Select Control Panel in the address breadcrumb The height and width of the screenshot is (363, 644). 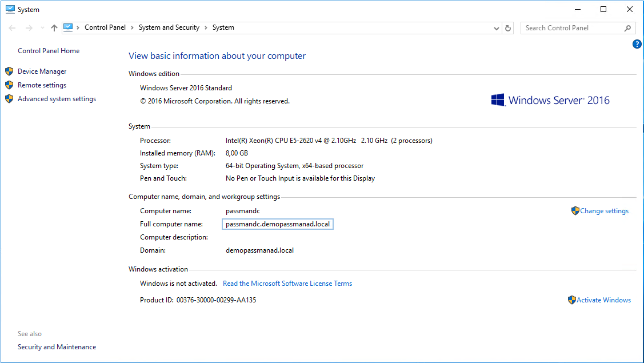click(105, 27)
